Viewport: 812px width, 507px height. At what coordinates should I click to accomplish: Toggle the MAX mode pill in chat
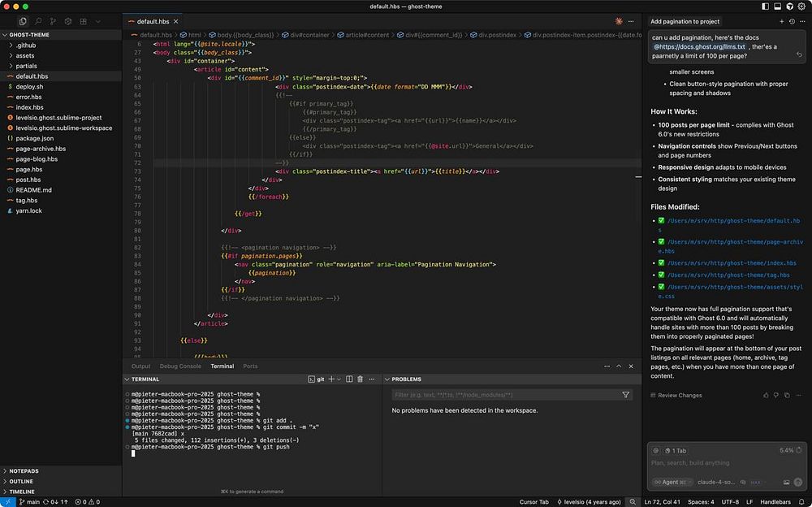pos(756,482)
